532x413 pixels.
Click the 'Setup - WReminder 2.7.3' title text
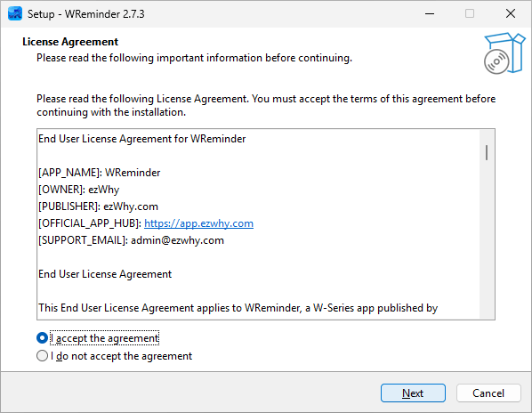click(x=85, y=14)
